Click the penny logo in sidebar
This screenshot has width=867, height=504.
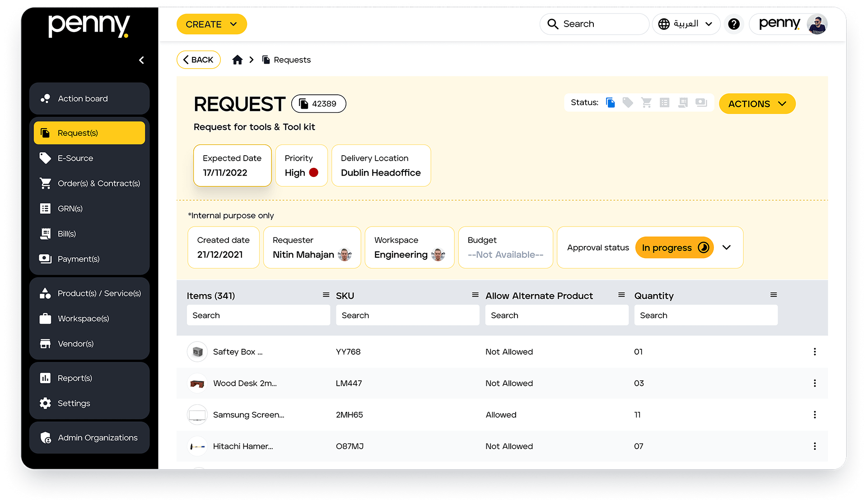89,25
